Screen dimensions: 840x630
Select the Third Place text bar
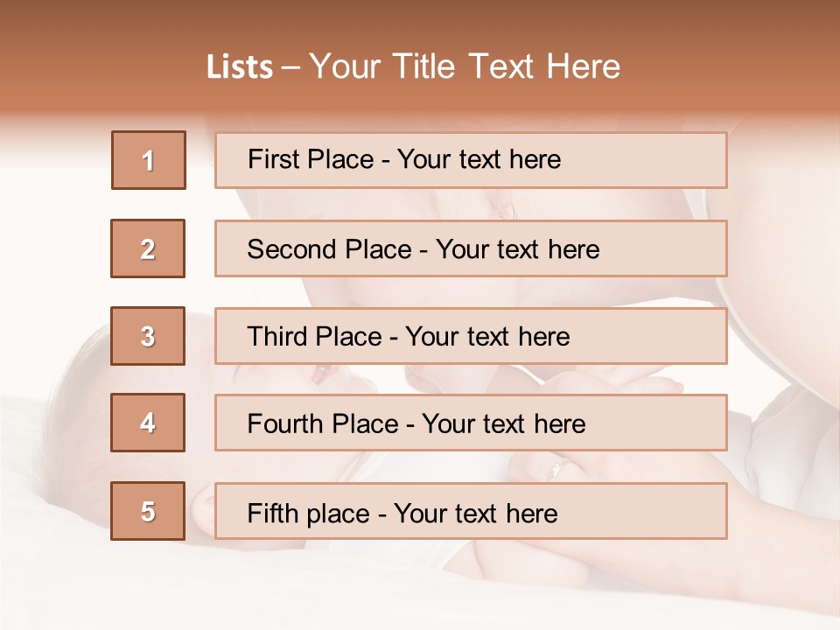tap(471, 336)
